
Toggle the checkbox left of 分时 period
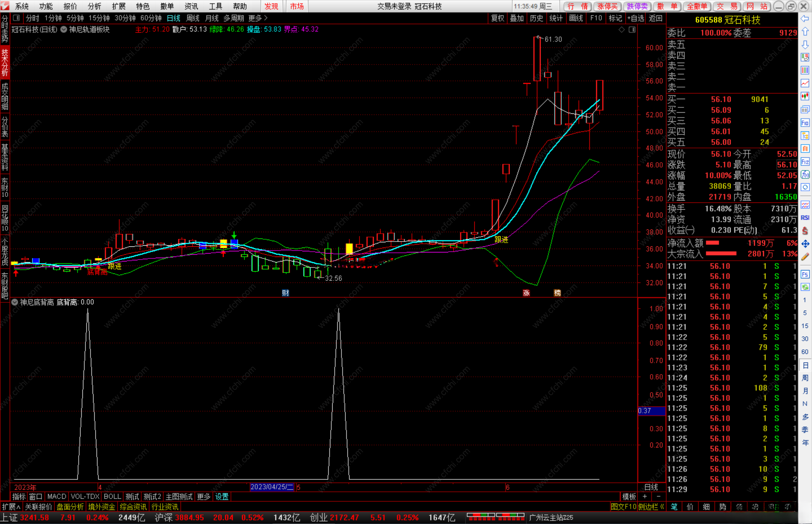point(16,18)
